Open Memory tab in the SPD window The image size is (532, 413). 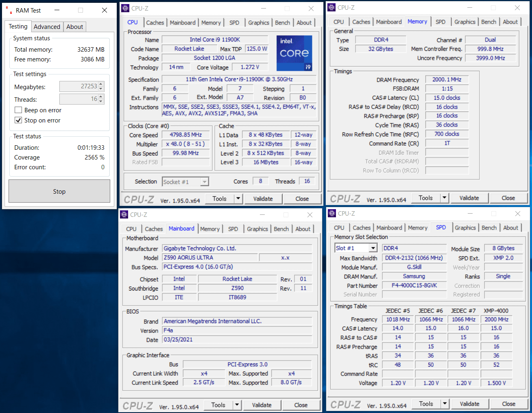pos(417,228)
